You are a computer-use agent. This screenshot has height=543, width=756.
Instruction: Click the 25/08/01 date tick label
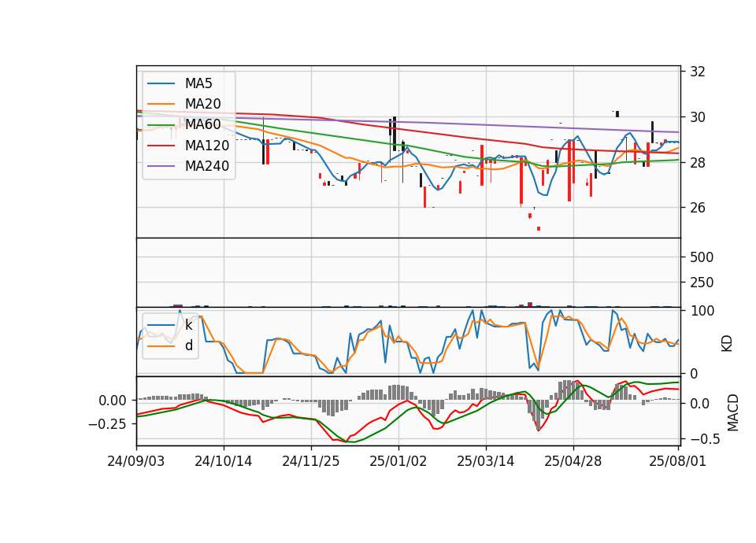coord(678,461)
